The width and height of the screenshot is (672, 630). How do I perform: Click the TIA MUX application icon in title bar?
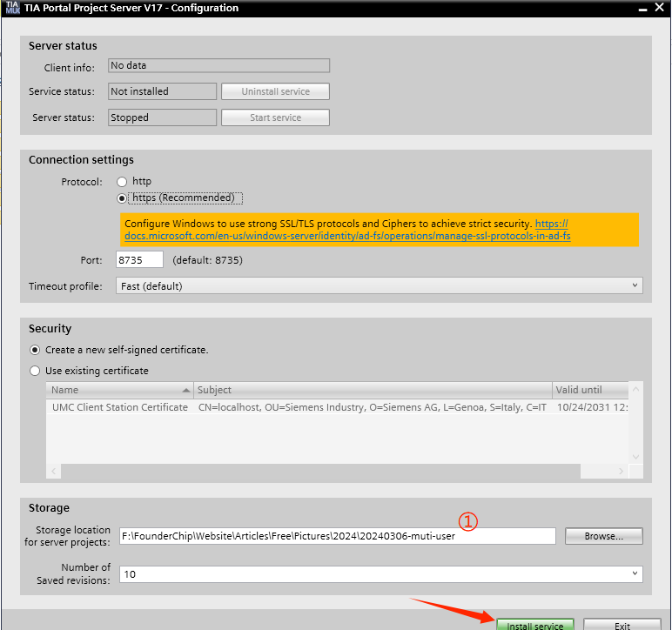[x=12, y=7]
